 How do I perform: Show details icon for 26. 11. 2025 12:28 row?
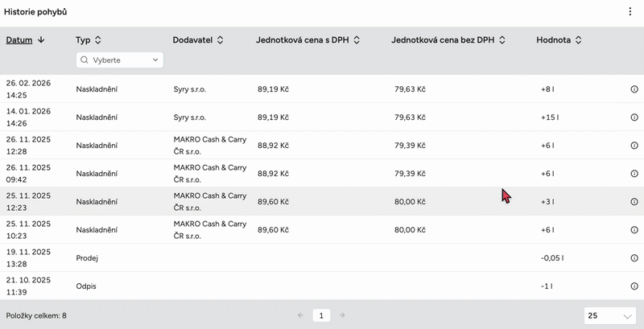634,146
